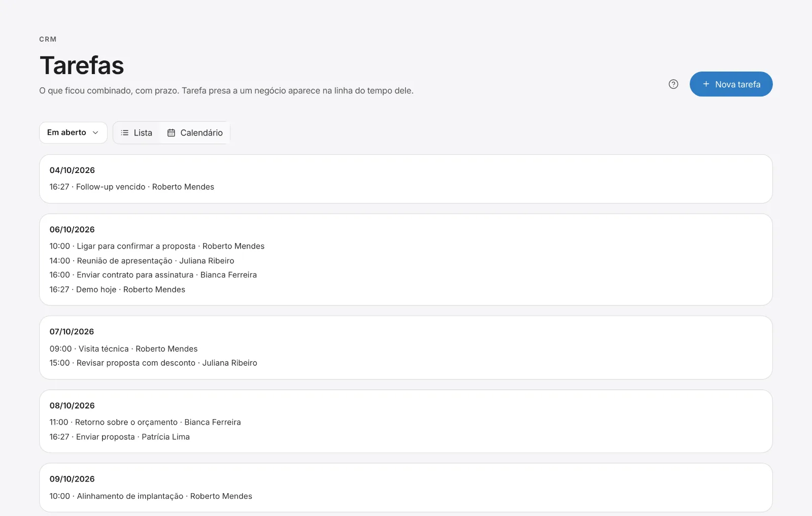Click the Nova tarefa button
Viewport: 812px width, 516px height.
point(731,84)
